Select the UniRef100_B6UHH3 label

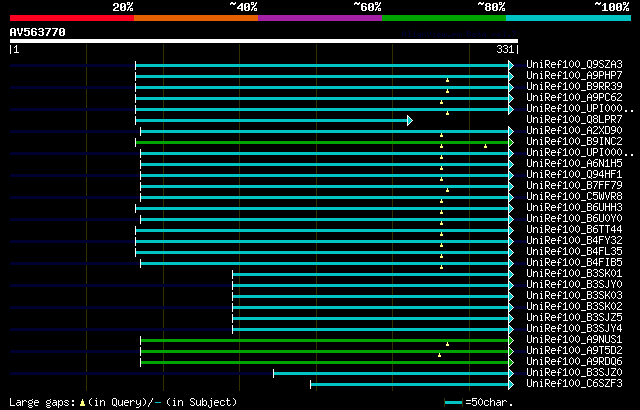[574, 208]
